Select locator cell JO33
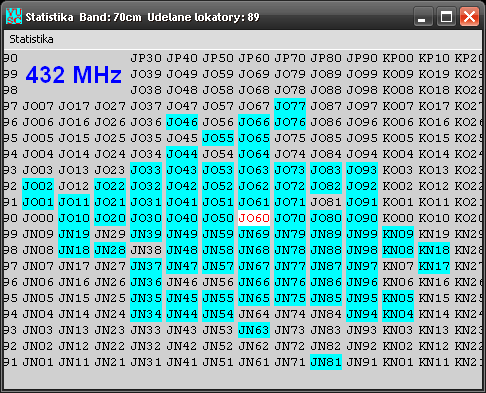The image size is (486, 393). pos(146,170)
